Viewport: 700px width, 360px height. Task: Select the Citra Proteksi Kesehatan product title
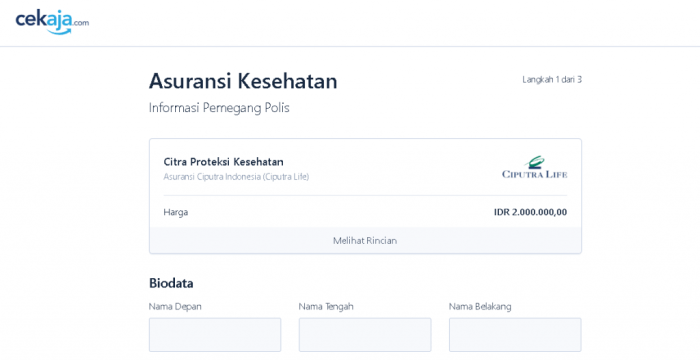click(x=223, y=162)
